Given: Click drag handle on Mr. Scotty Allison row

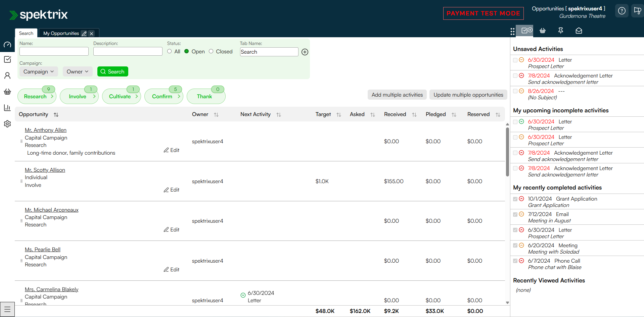Looking at the screenshot, I should tap(21, 181).
